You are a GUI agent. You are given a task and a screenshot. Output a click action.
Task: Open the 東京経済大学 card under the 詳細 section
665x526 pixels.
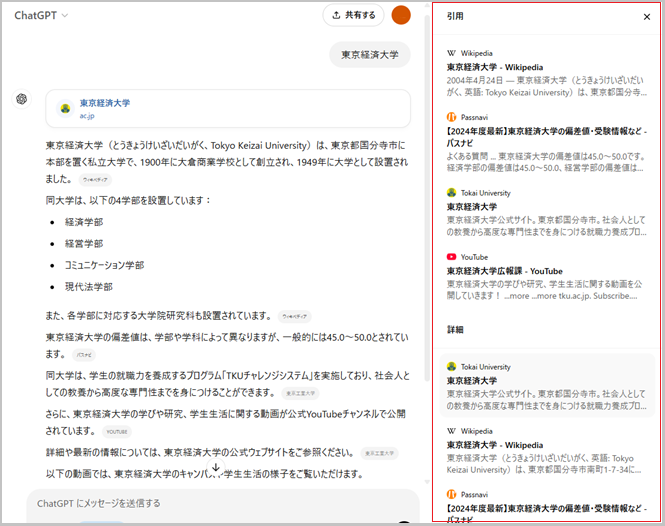[x=547, y=386]
